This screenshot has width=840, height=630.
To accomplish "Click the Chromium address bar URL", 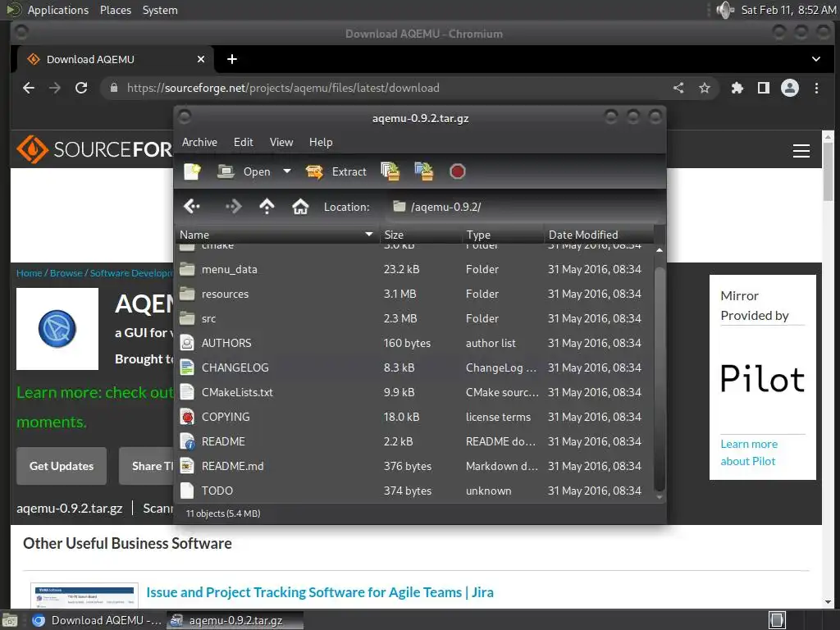I will coord(283,88).
